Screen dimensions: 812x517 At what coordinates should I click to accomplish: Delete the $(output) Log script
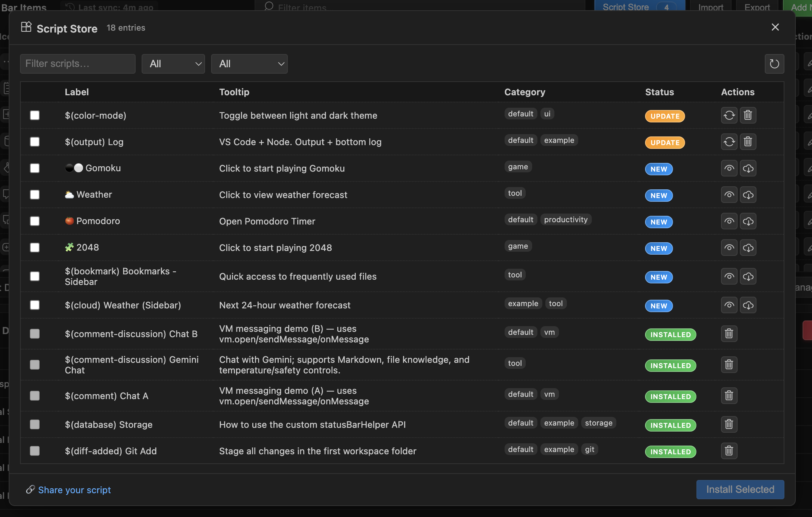tap(748, 142)
